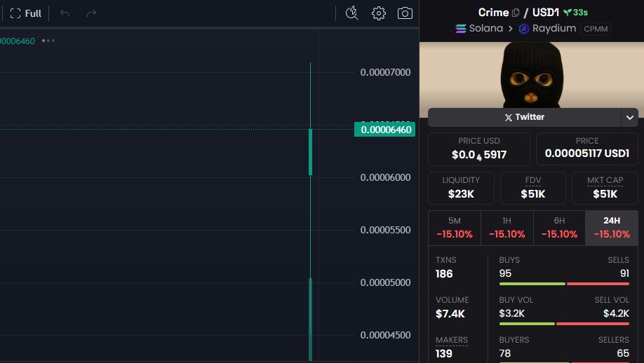The image size is (644, 363).
Task: Select the 5M timeframe tab
Action: click(x=455, y=228)
